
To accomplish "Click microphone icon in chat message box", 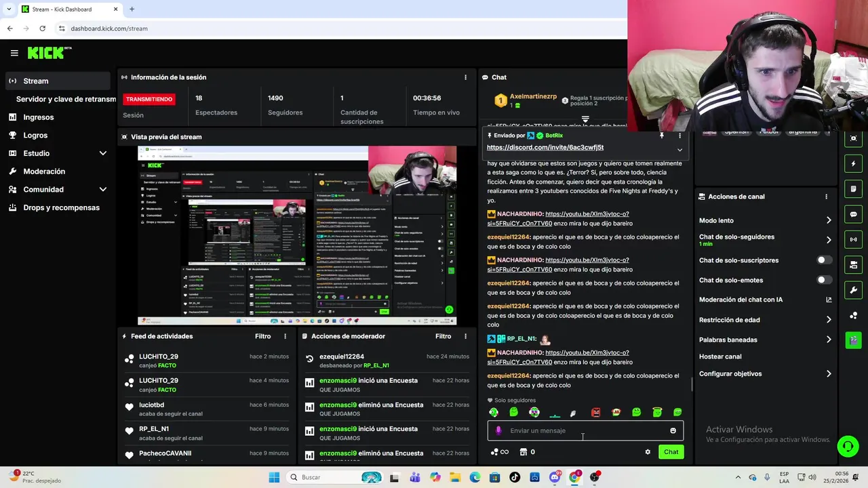I will pyautogui.click(x=498, y=430).
